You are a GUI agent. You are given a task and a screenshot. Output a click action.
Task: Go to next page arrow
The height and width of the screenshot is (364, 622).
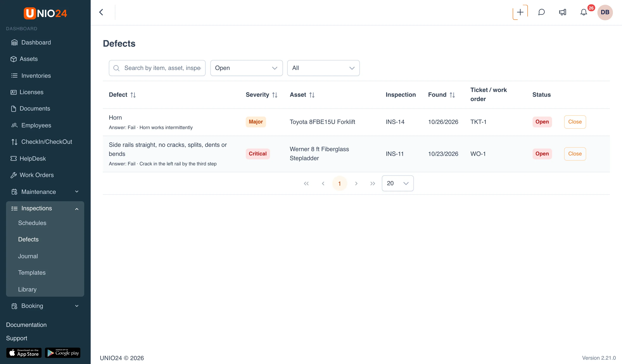[x=356, y=183]
